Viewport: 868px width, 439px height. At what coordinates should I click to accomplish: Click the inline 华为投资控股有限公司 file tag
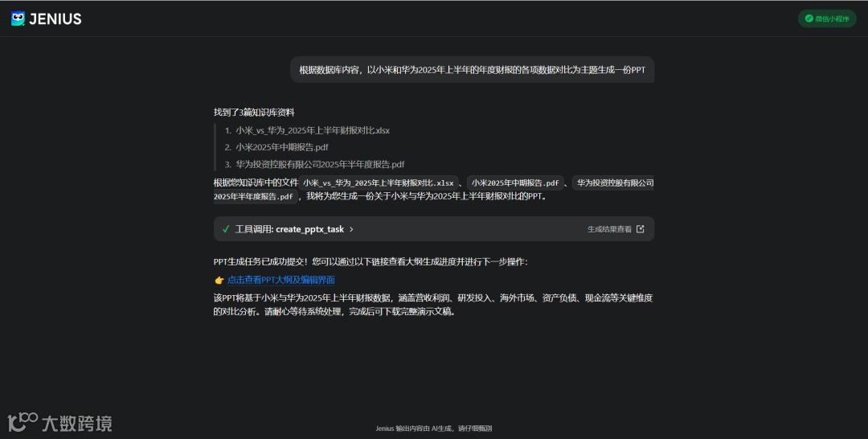(x=612, y=183)
